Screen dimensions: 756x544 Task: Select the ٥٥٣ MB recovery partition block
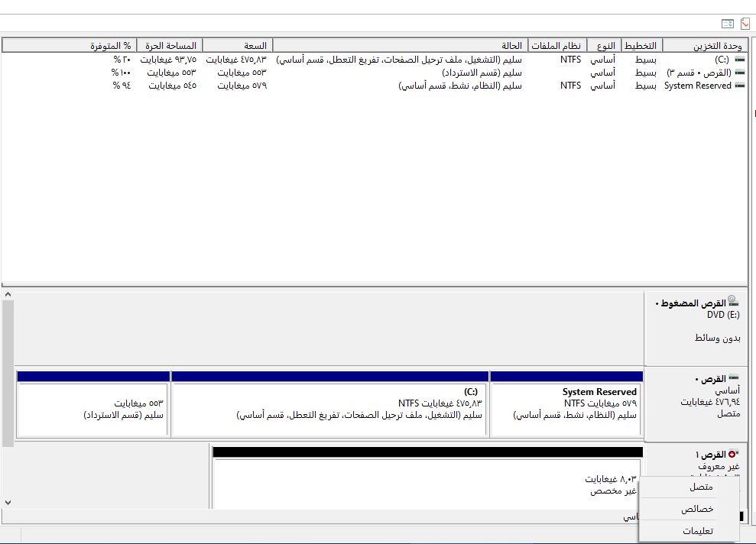coord(93,403)
